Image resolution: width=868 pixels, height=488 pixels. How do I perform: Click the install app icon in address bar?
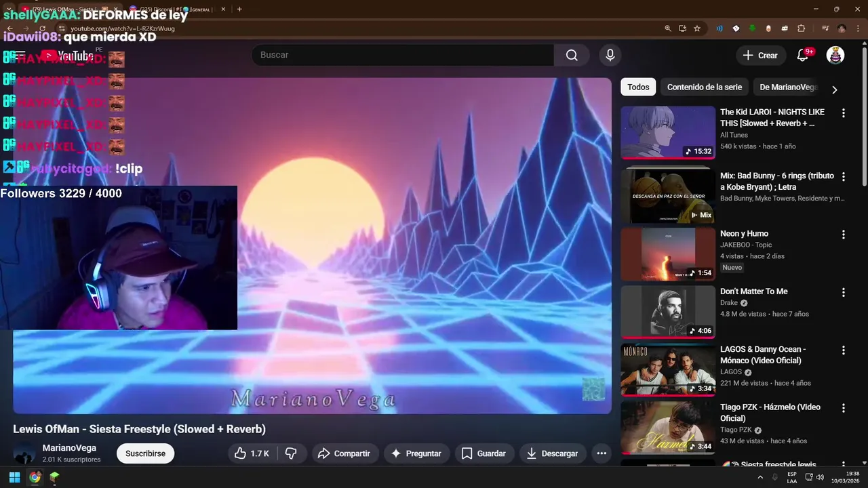tap(682, 28)
